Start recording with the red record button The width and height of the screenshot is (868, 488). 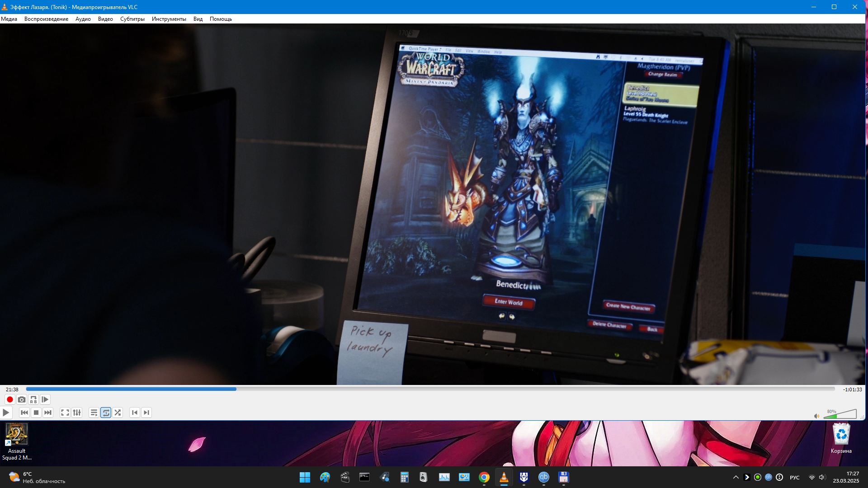coord(9,399)
